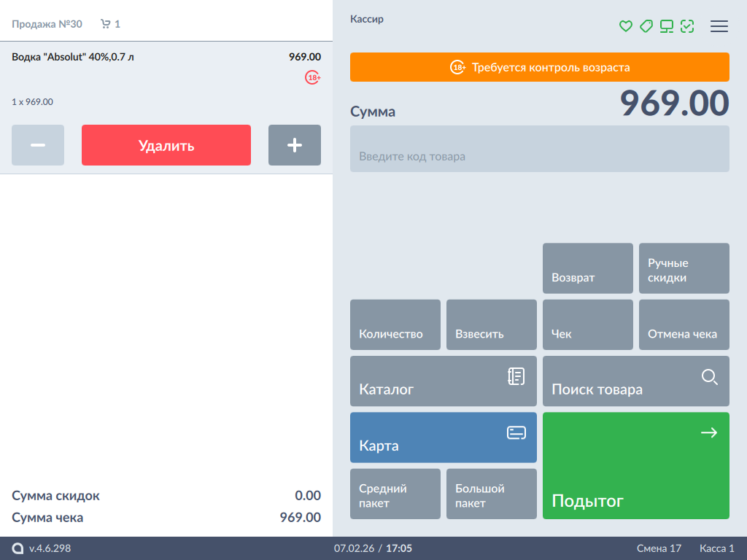Click the green scan checkmark icon
Image resolution: width=747 pixels, height=560 pixels.
pos(686,26)
